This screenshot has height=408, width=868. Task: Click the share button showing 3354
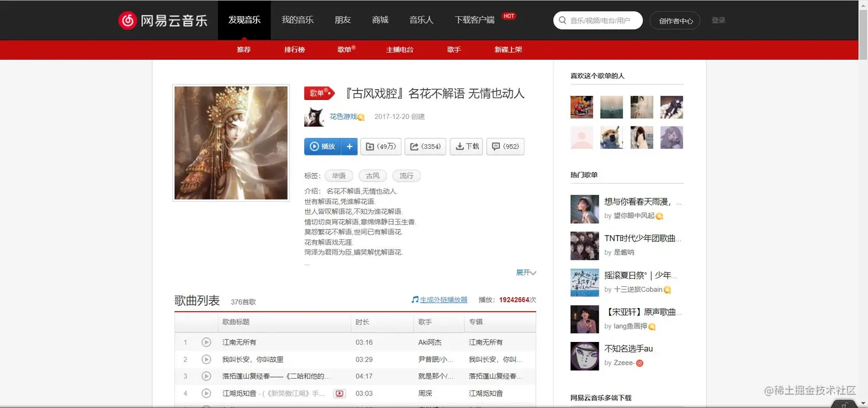(426, 147)
